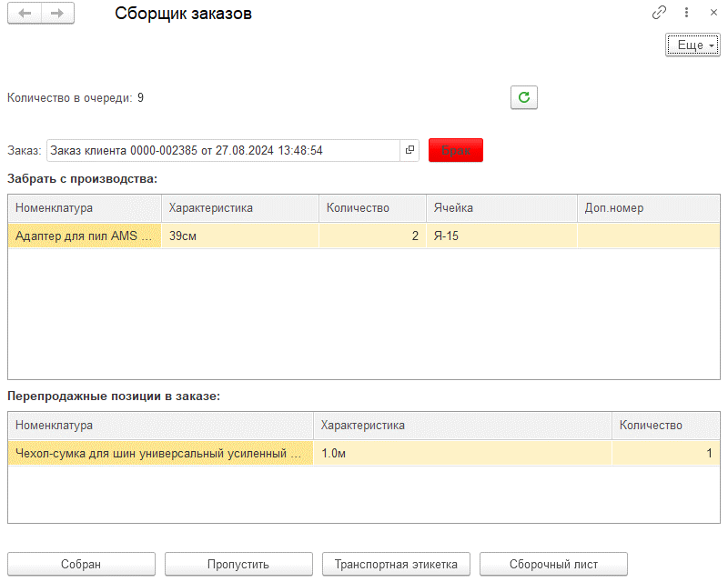Screen dimensions: 728x582
Task: Open the Сборочный лист
Action: pos(553,564)
